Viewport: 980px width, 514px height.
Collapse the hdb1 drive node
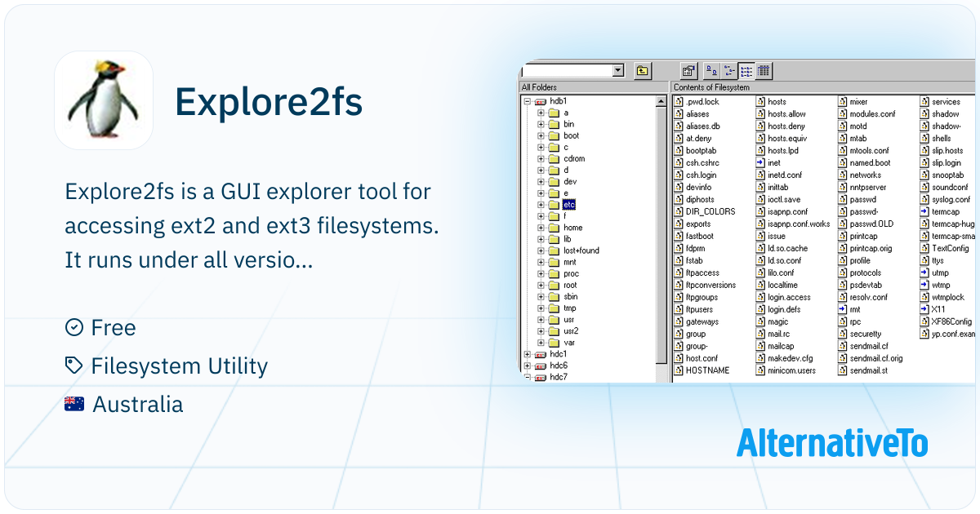point(528,101)
